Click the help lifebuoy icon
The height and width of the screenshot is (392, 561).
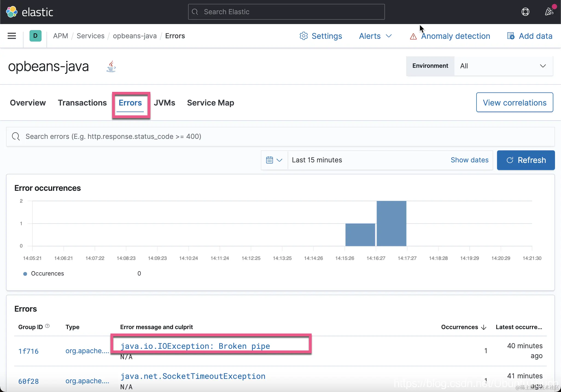(525, 12)
